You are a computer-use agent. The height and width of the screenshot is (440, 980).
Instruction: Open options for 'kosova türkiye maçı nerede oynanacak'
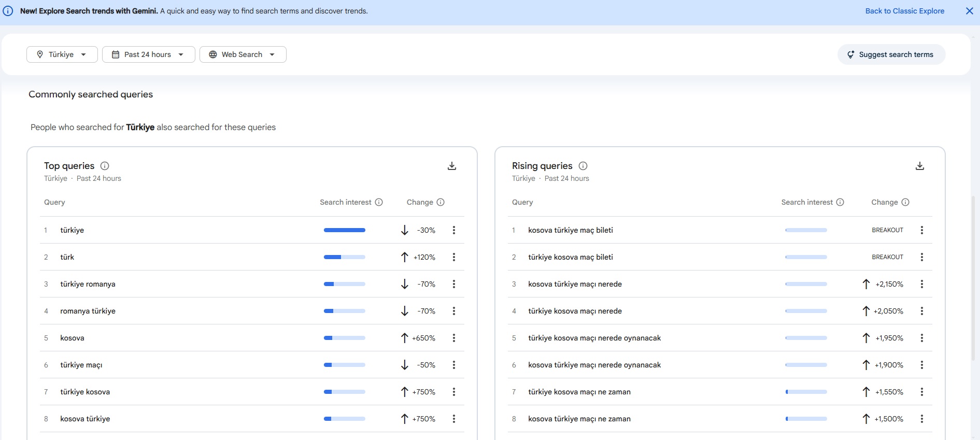tap(922, 365)
